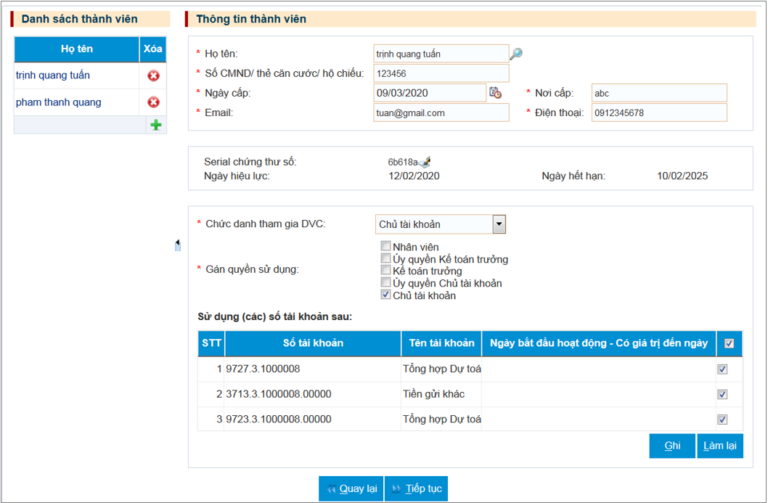Go back with the Quay lại button
The height and width of the screenshot is (503, 768).
[x=351, y=488]
